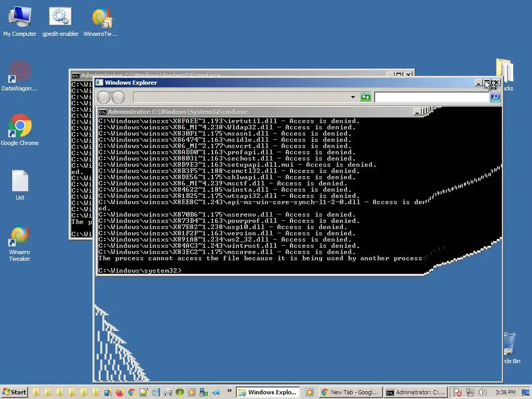Click the msvcrt.dll line in cmd
Screen dimensions: 532x399
pos(225,146)
